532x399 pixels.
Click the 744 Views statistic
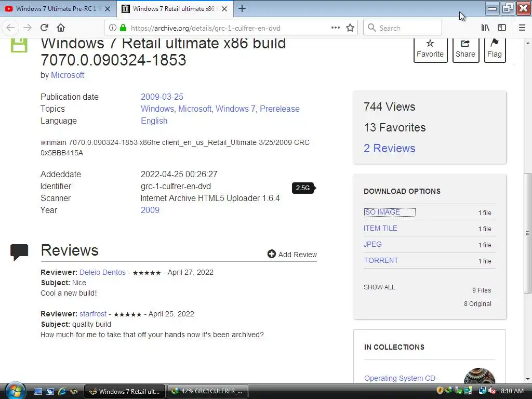pos(390,107)
